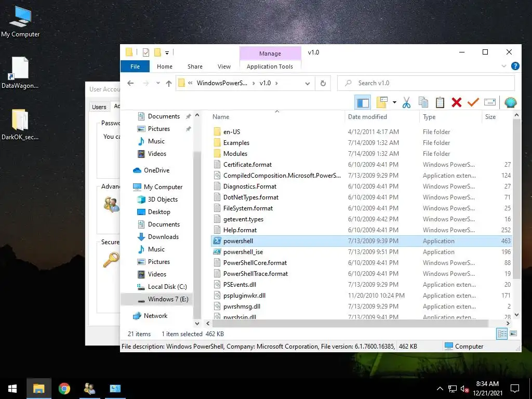This screenshot has height=399, width=532.
Task: Select the en-US folder
Action: (232, 131)
